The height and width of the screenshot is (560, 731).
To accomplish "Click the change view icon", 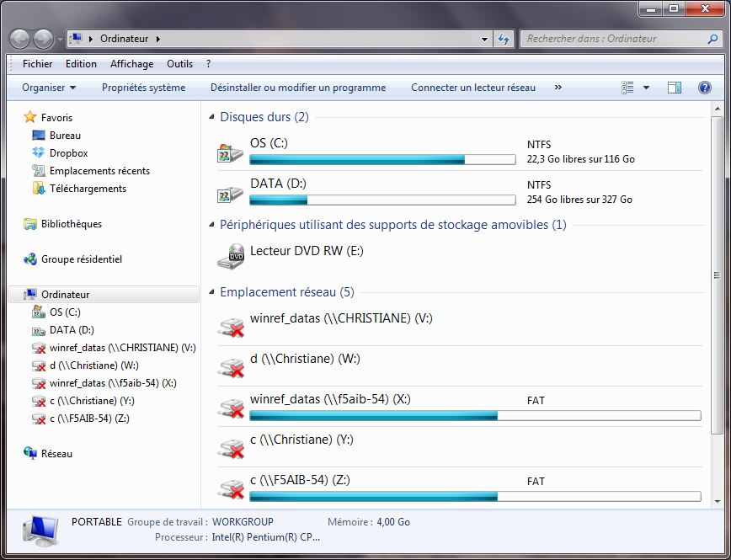I will coord(627,88).
